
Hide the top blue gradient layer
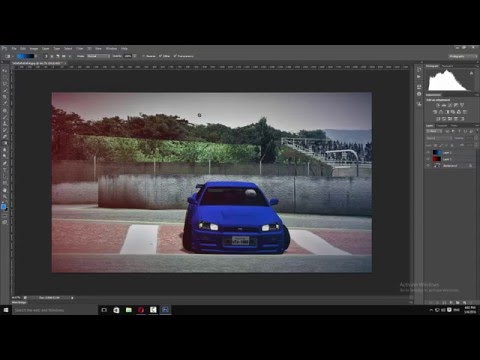(x=429, y=153)
